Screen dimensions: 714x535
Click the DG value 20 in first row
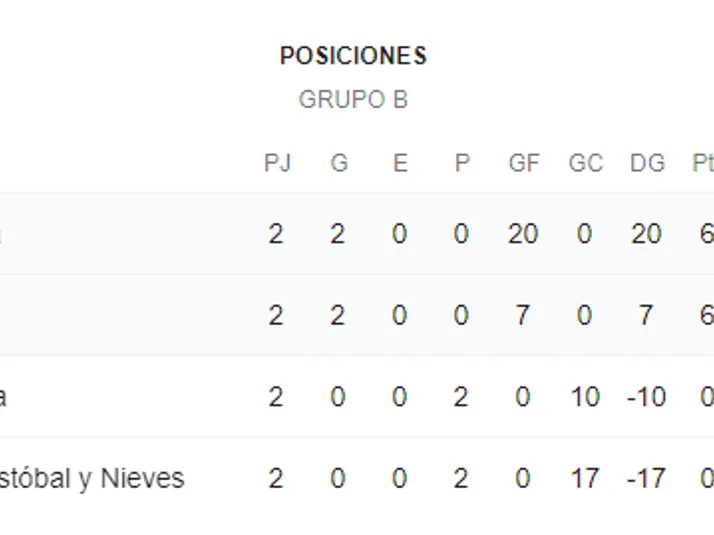coord(646,234)
